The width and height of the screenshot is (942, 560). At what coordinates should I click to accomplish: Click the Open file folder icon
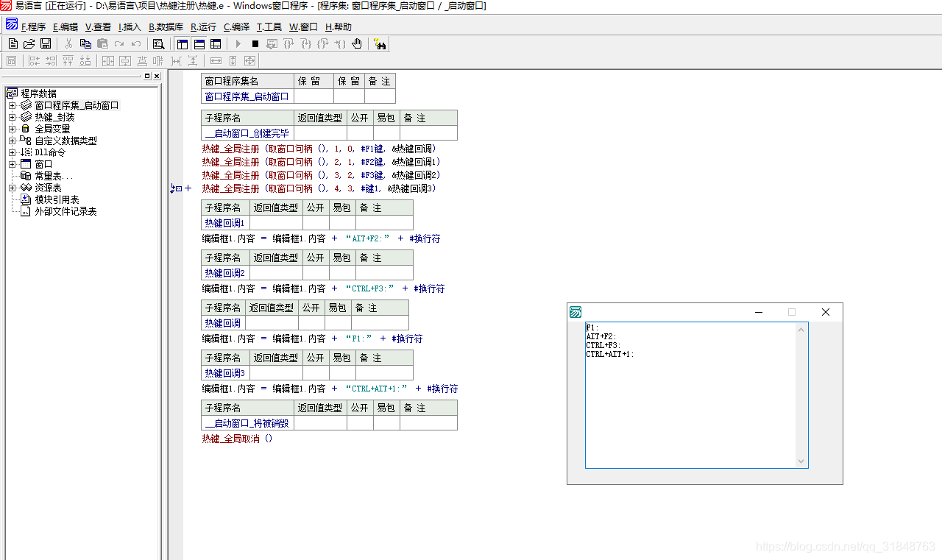click(x=29, y=44)
